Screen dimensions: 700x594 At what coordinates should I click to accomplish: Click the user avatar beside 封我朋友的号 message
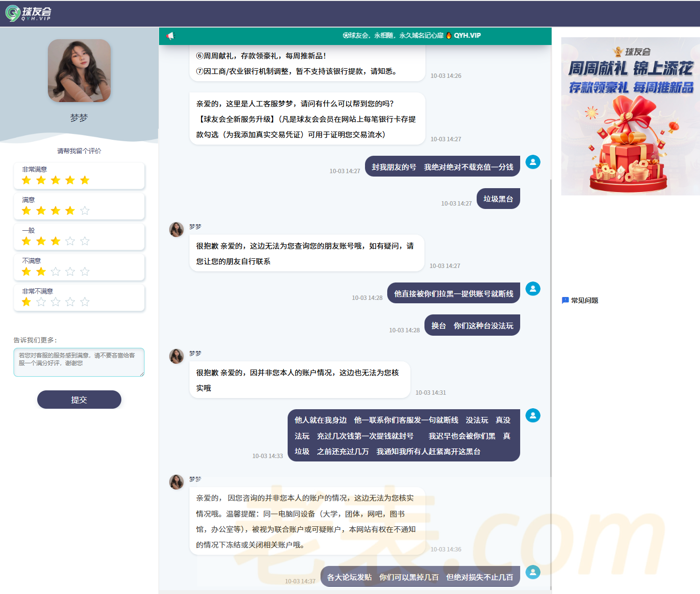coord(533,162)
